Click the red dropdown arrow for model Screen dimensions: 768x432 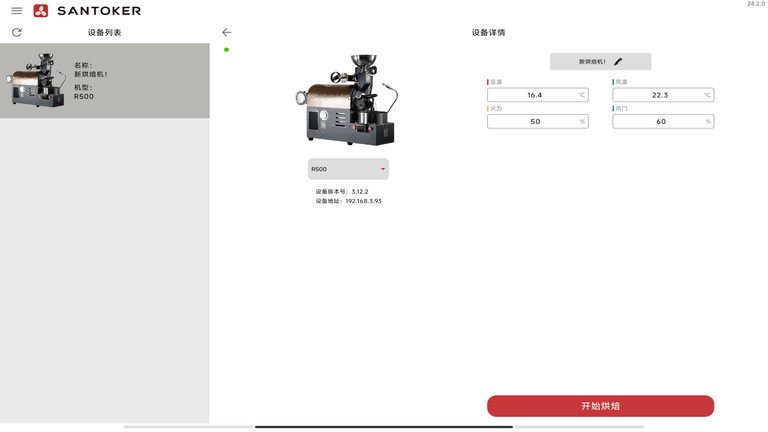click(382, 169)
